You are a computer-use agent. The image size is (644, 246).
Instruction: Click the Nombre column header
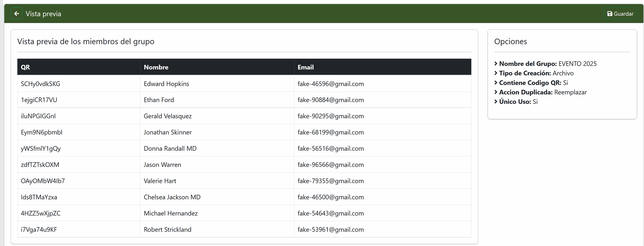(x=156, y=67)
